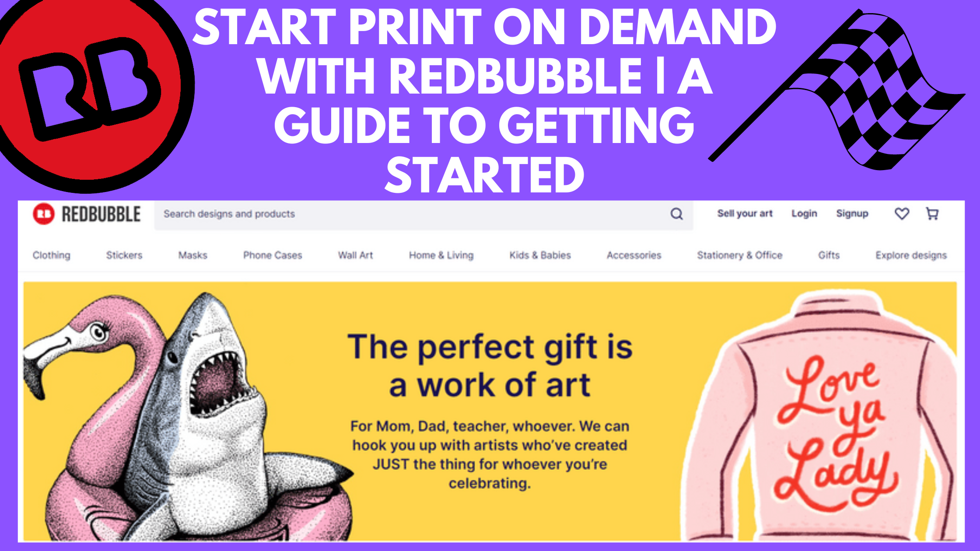The image size is (980, 551).
Task: Click the search magnifier icon
Action: point(677,214)
